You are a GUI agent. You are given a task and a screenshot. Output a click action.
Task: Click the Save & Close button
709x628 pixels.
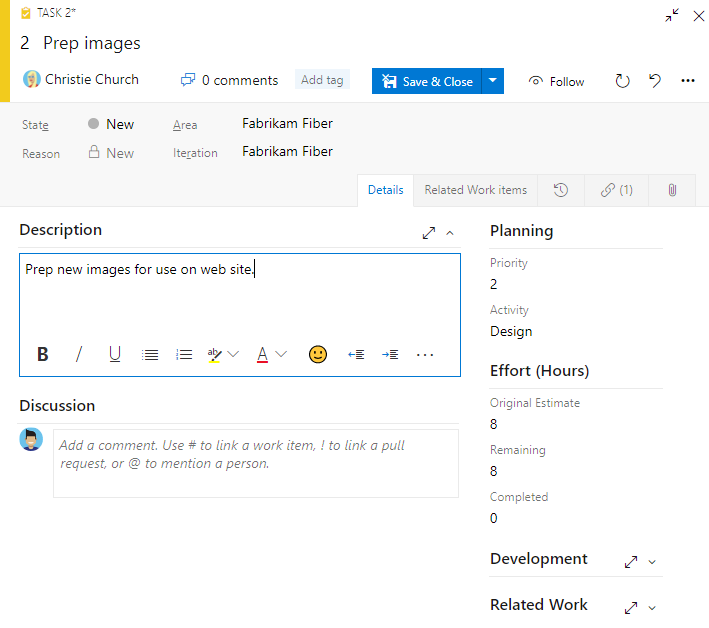click(427, 81)
